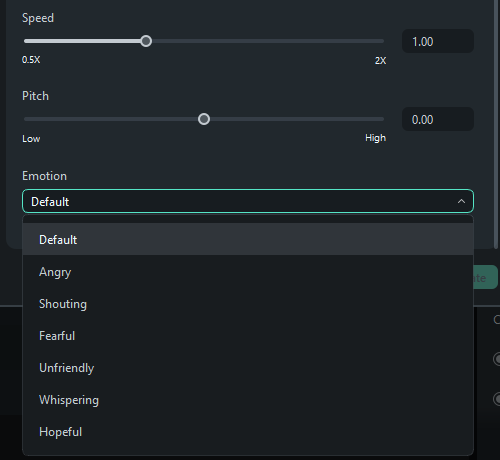The image size is (500, 460).
Task: Click the panel's vertical scrollbar on the right
Action: point(497,123)
